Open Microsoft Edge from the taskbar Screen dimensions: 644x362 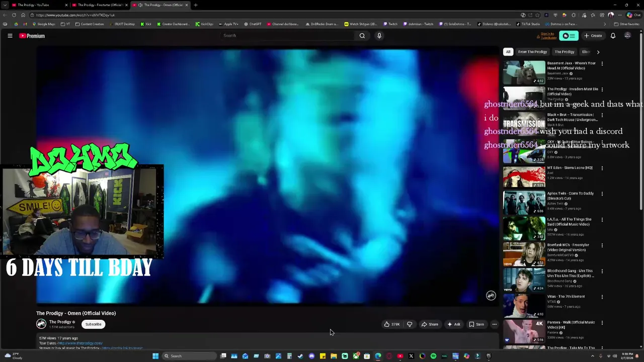(378, 356)
